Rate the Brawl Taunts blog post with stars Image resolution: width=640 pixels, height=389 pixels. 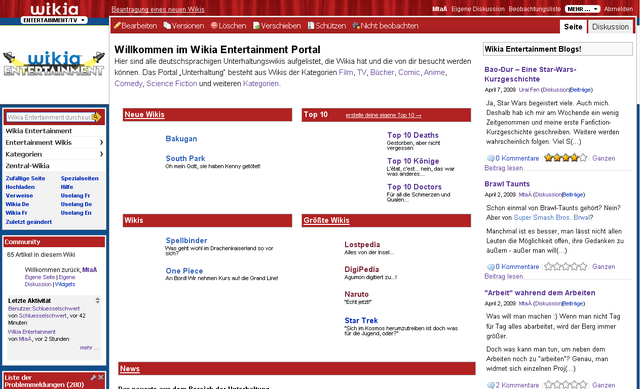565,267
